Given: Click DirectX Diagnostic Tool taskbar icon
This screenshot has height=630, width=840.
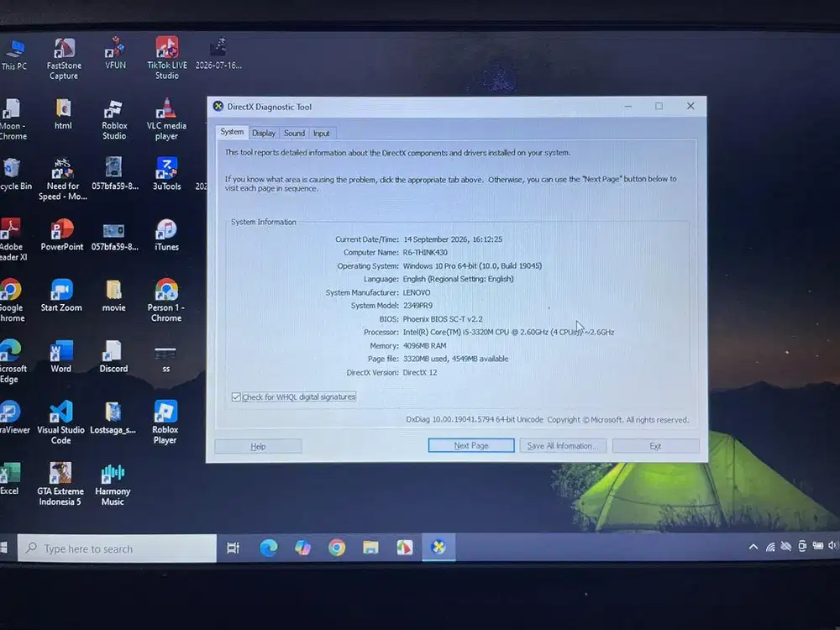Looking at the screenshot, I should [438, 547].
